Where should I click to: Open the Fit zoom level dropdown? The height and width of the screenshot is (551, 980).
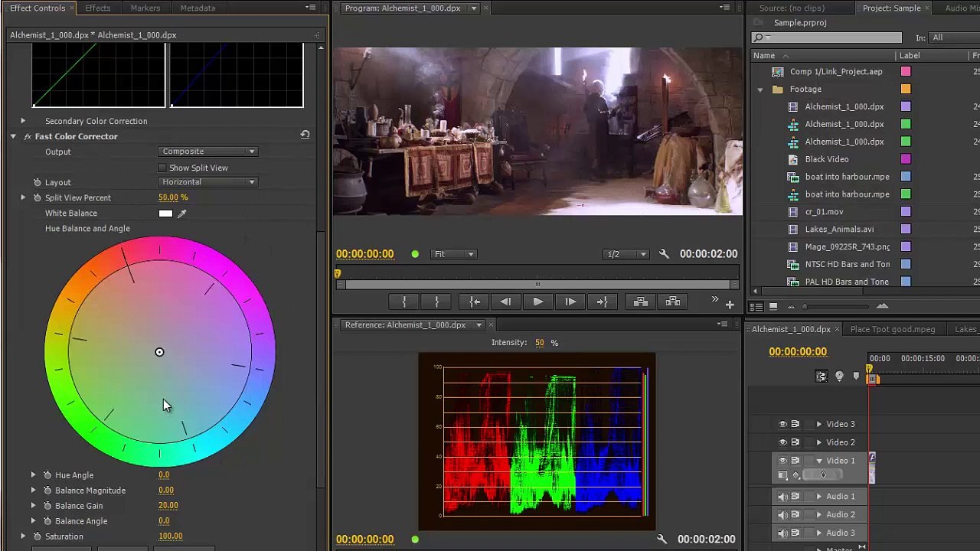(x=454, y=254)
